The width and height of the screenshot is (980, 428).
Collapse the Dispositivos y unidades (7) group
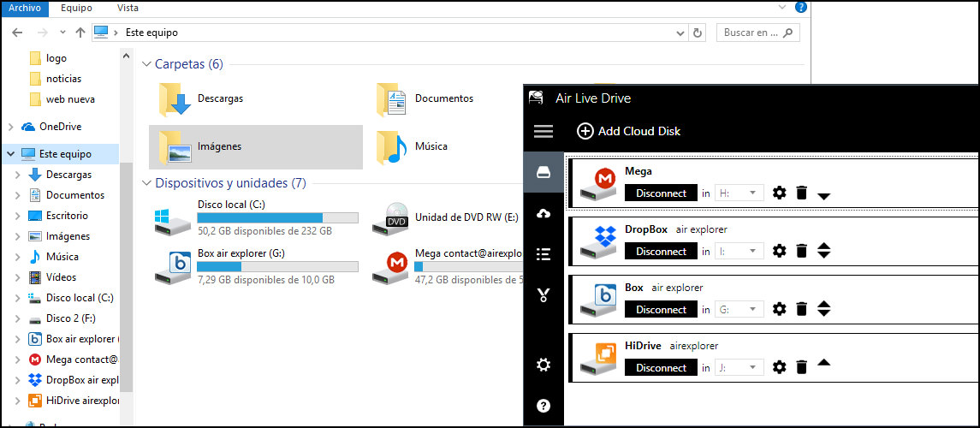pyautogui.click(x=147, y=183)
